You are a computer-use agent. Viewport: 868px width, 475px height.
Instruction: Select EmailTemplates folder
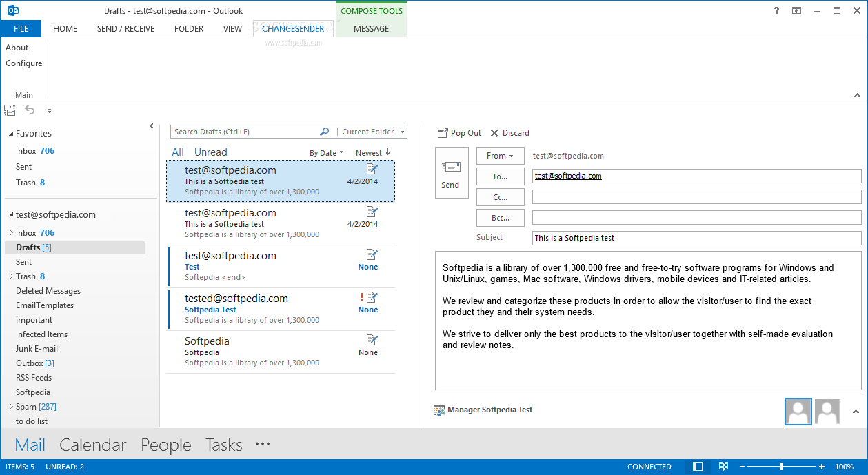45,305
